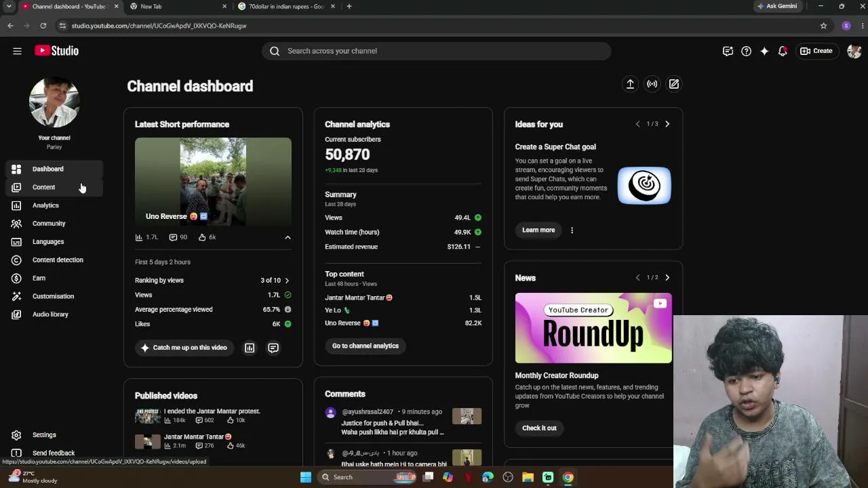Open 'Jantar Mantar Tantar' in Top content
Screen dimensions: 868x488
(359, 298)
